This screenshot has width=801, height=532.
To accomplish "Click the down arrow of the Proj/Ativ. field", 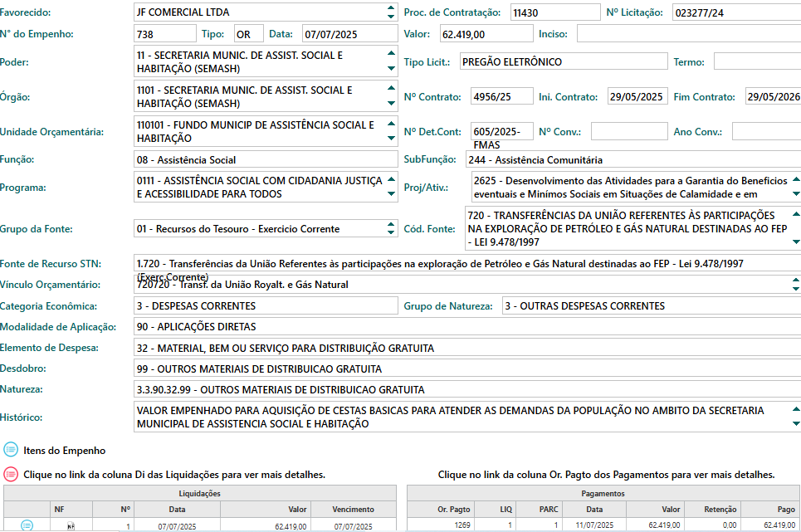I will 795,194.
